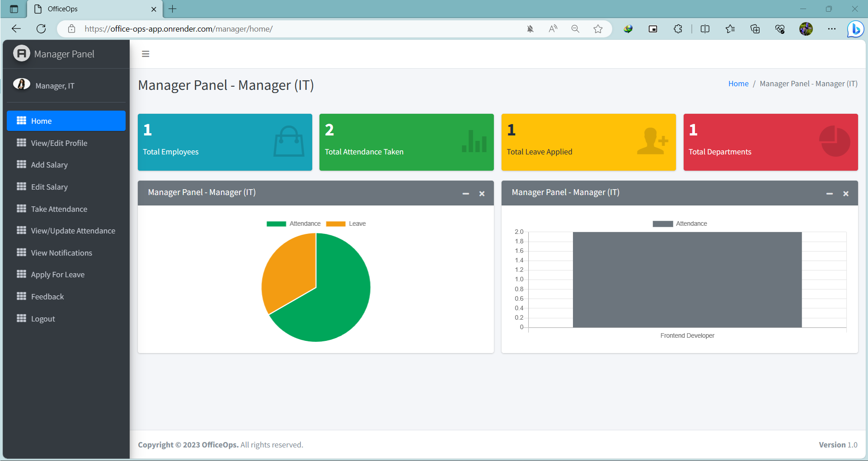Click the zoom out magnifier icon
868x461 pixels.
[x=575, y=29]
